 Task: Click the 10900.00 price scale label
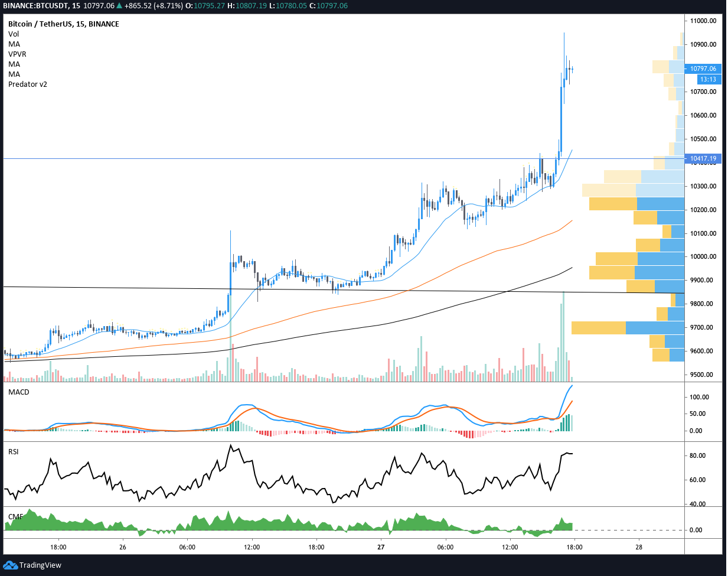coord(703,44)
